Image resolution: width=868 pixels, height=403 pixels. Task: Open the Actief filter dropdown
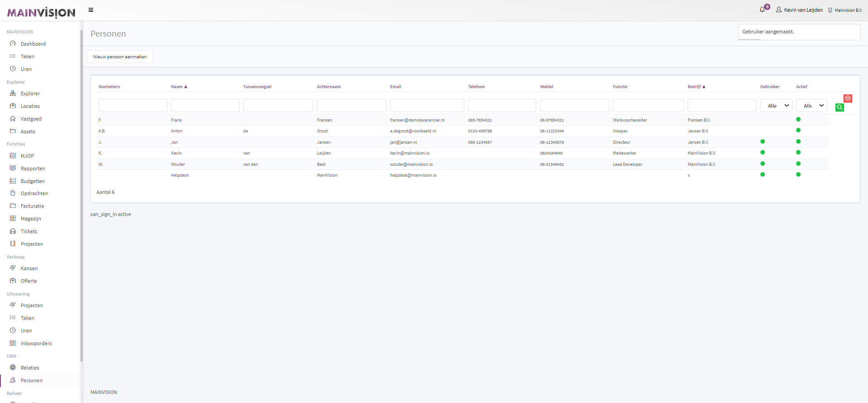[811, 106]
